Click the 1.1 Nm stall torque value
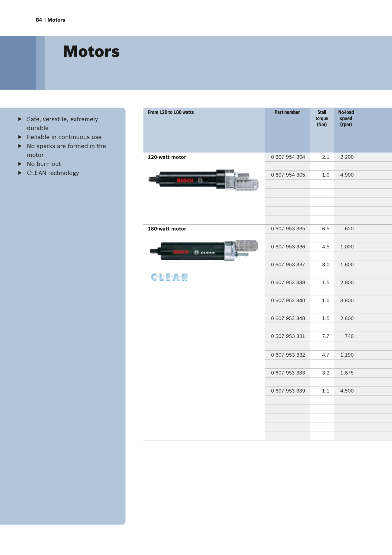The height and width of the screenshot is (555, 392). click(326, 391)
